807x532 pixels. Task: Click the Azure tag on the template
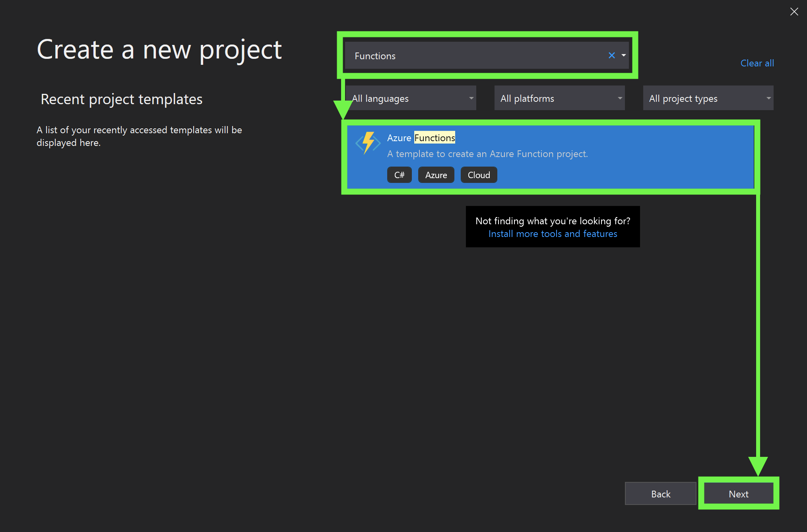pyautogui.click(x=436, y=175)
